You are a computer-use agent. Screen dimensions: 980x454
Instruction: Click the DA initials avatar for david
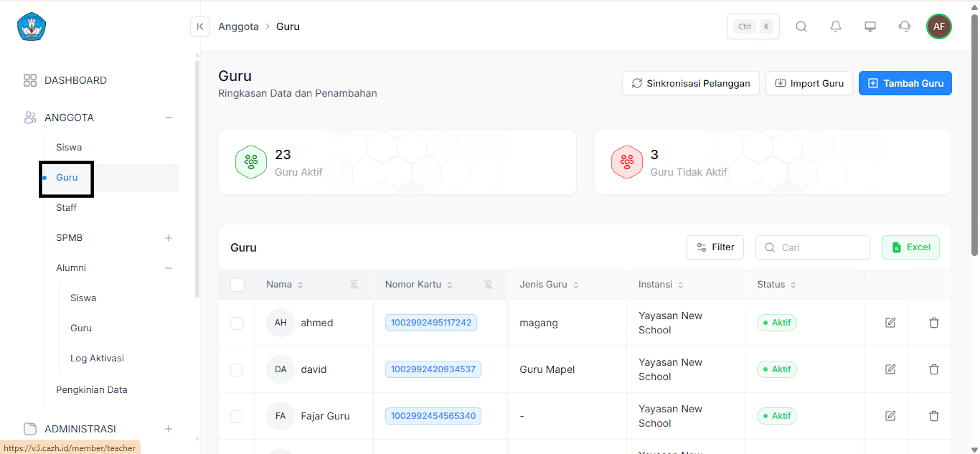280,370
